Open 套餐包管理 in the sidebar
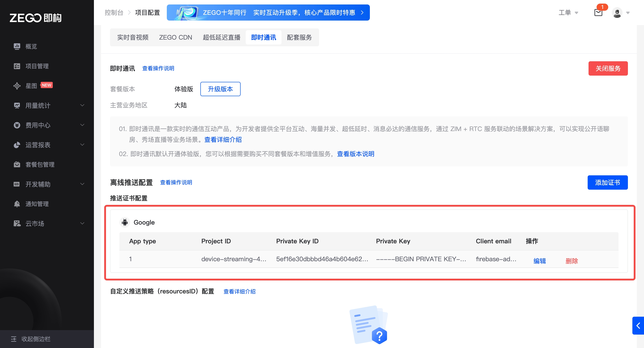644x348 pixels. tap(40, 165)
